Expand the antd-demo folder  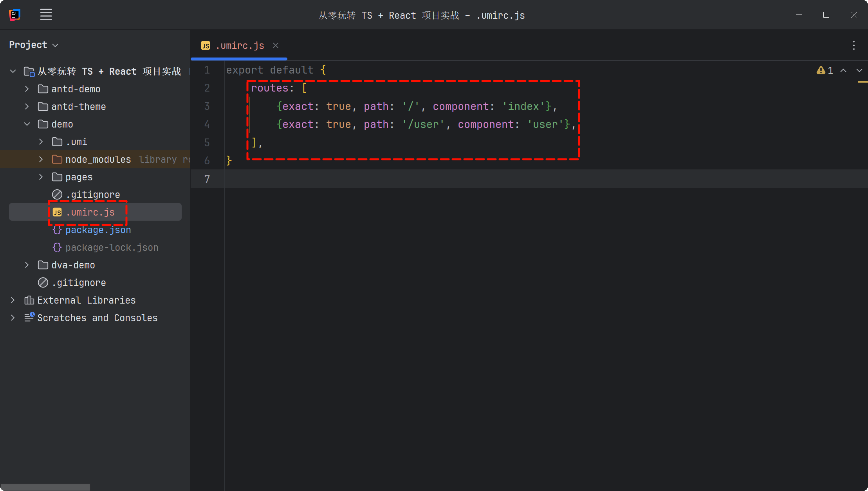pos(27,89)
